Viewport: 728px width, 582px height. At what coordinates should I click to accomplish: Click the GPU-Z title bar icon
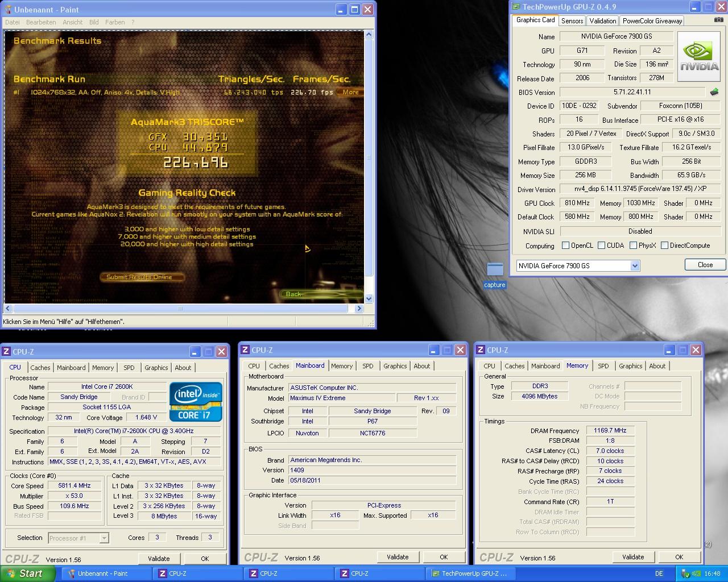516,7
